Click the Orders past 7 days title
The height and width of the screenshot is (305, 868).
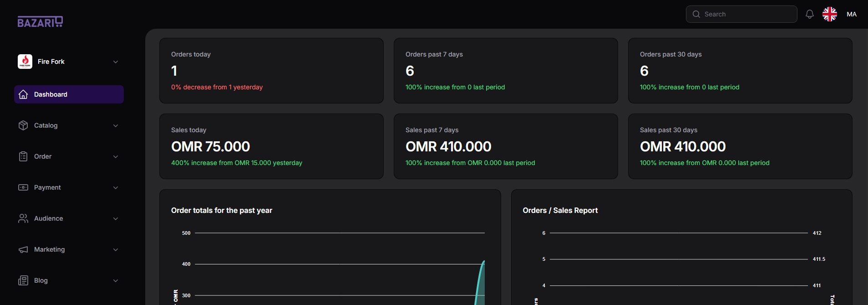(434, 54)
